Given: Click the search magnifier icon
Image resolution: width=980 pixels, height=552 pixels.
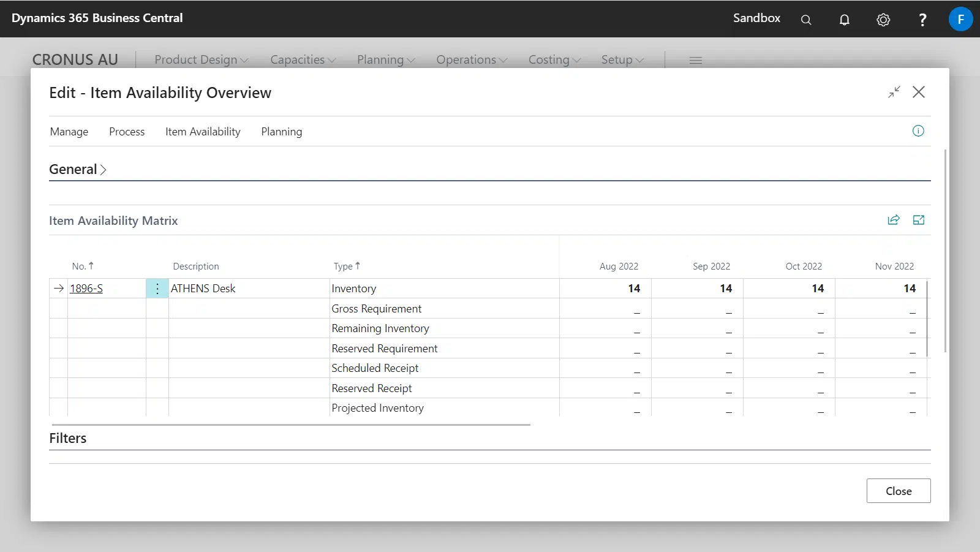Looking at the screenshot, I should [x=806, y=20].
